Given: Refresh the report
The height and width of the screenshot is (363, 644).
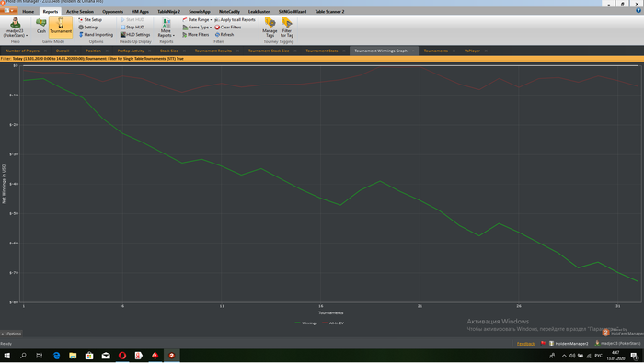Looking at the screenshot, I should [224, 34].
